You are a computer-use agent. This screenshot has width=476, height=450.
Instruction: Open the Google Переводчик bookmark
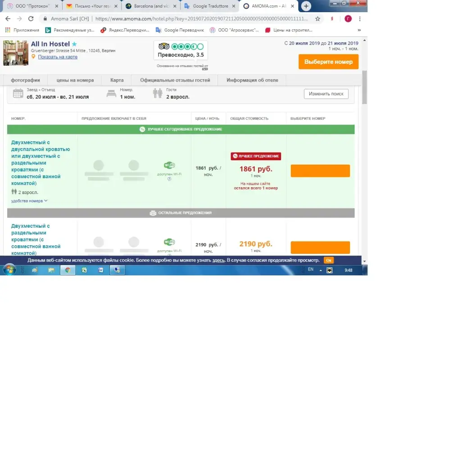pyautogui.click(x=180, y=30)
